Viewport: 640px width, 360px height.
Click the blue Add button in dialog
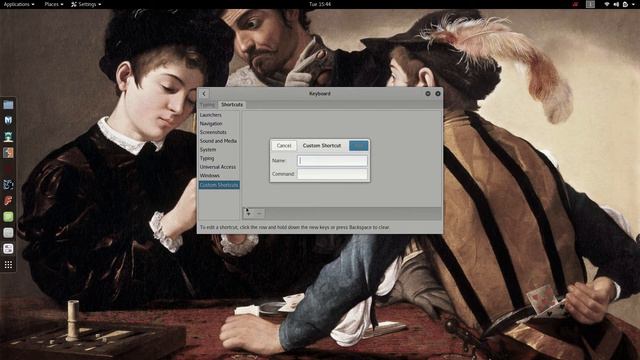(x=358, y=146)
